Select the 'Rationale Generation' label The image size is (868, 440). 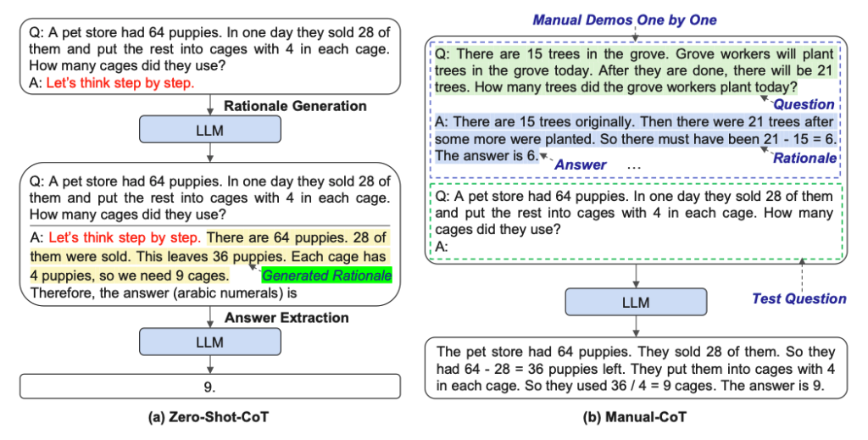point(295,106)
